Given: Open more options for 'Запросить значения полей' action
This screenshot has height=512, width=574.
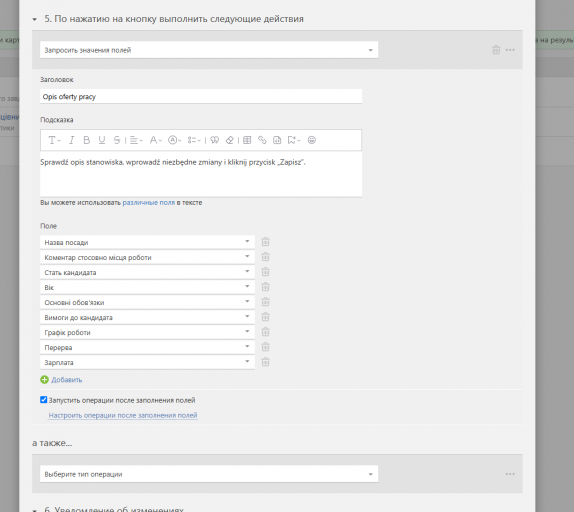Looking at the screenshot, I should click(510, 50).
